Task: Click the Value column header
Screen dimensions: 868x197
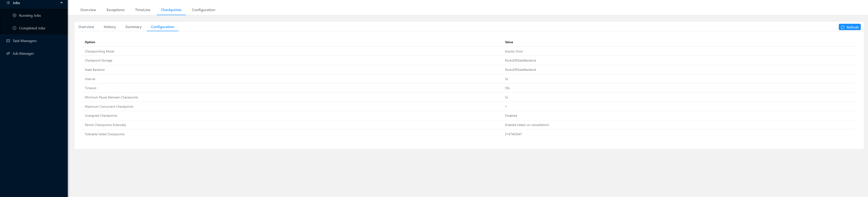Action: click(x=509, y=42)
